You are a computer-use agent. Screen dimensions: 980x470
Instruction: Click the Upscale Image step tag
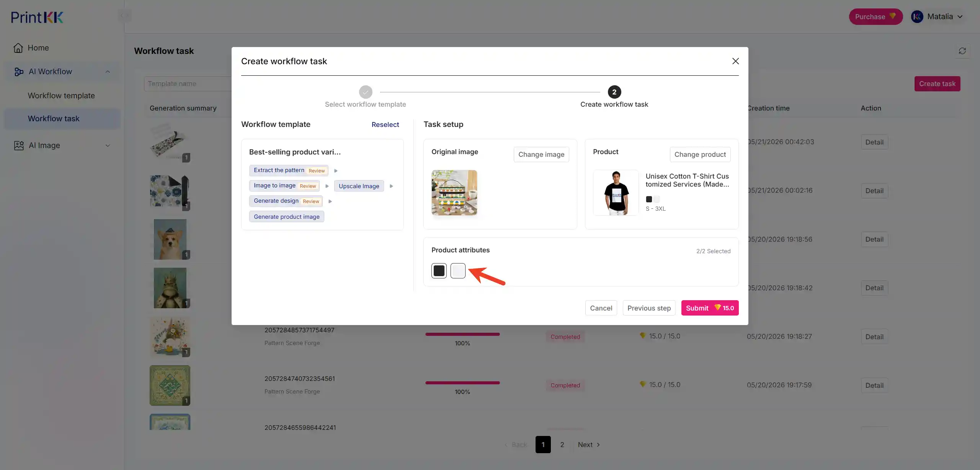coord(359,186)
